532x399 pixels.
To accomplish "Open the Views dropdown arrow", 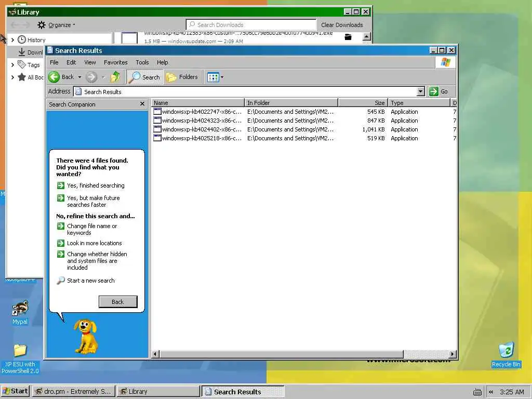I will [222, 77].
